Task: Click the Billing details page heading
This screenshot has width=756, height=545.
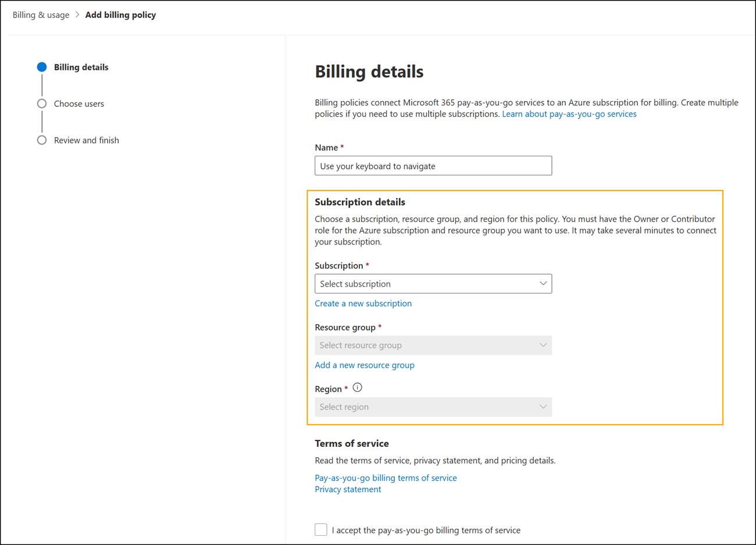Action: point(369,71)
